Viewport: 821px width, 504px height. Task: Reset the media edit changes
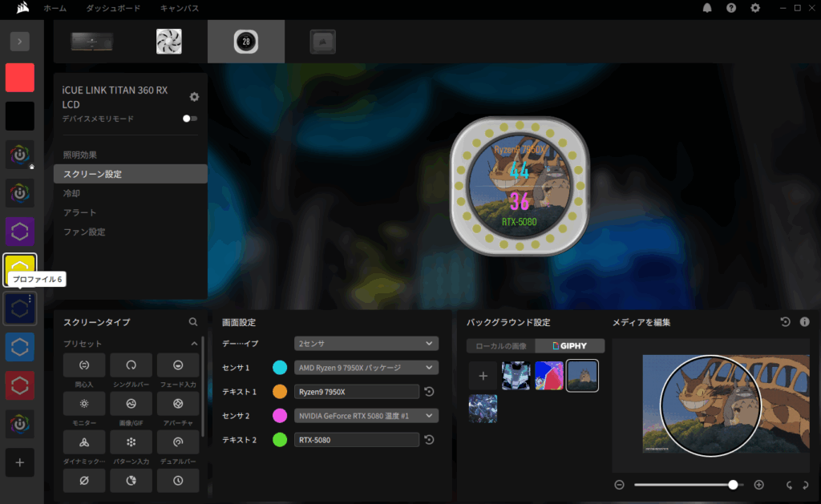coord(786,322)
